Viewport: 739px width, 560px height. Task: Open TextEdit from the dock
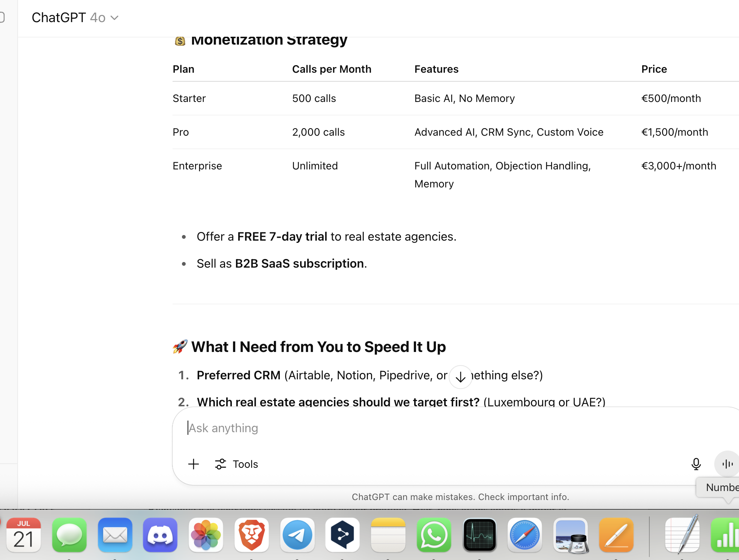coord(682,535)
